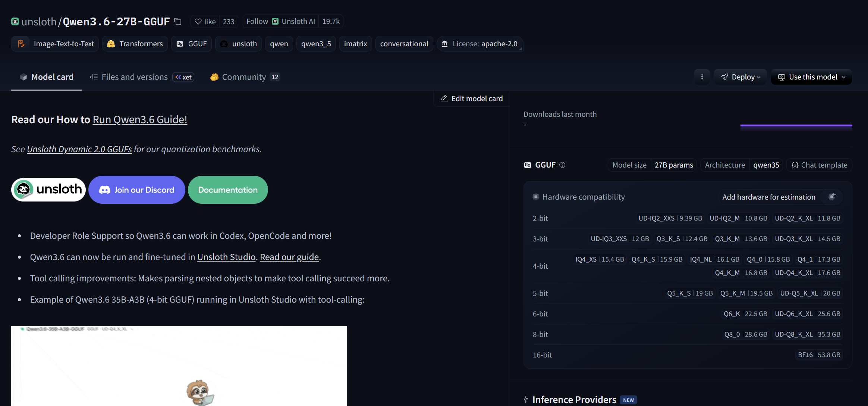Viewport: 868px width, 406px height.
Task: Select the UD-Q2_K_XL 11.8 GB quantization
Action: (808, 218)
